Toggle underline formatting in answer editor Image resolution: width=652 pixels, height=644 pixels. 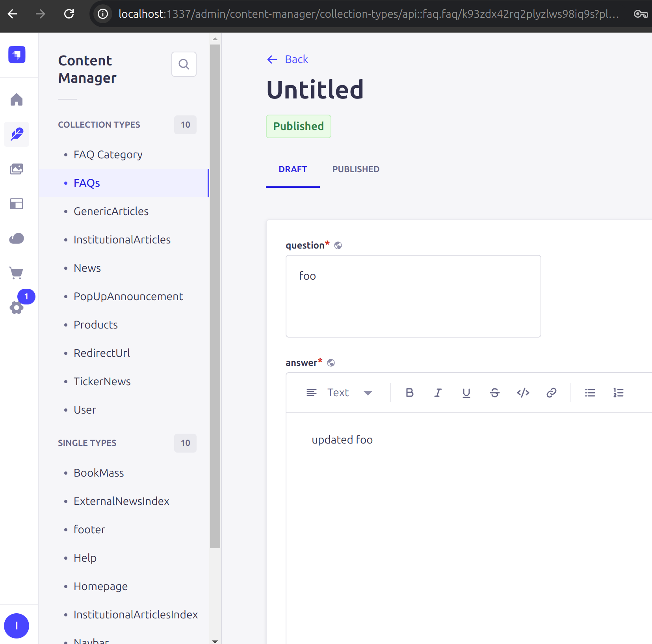tap(466, 393)
